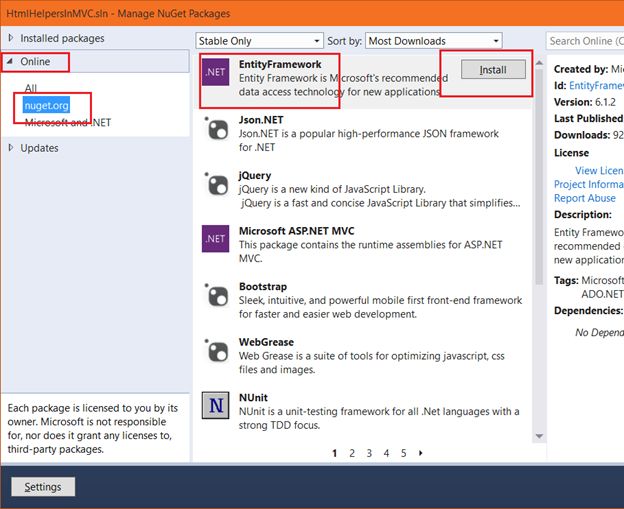Click the Json.NET package icon
Image resolution: width=624 pixels, height=509 pixels.
tap(216, 128)
